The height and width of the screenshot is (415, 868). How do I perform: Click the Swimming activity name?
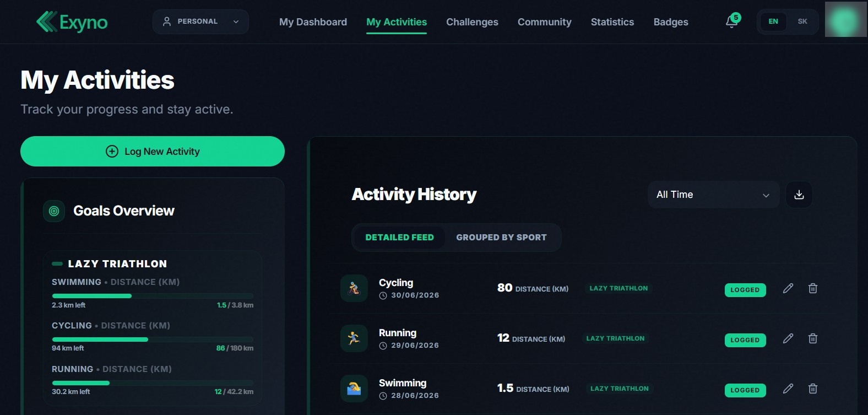(403, 383)
